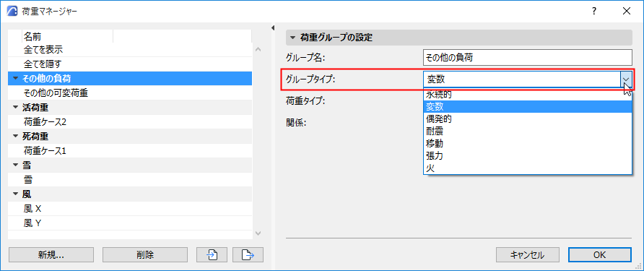Choose 耐震 from the dropdown list

point(527,132)
